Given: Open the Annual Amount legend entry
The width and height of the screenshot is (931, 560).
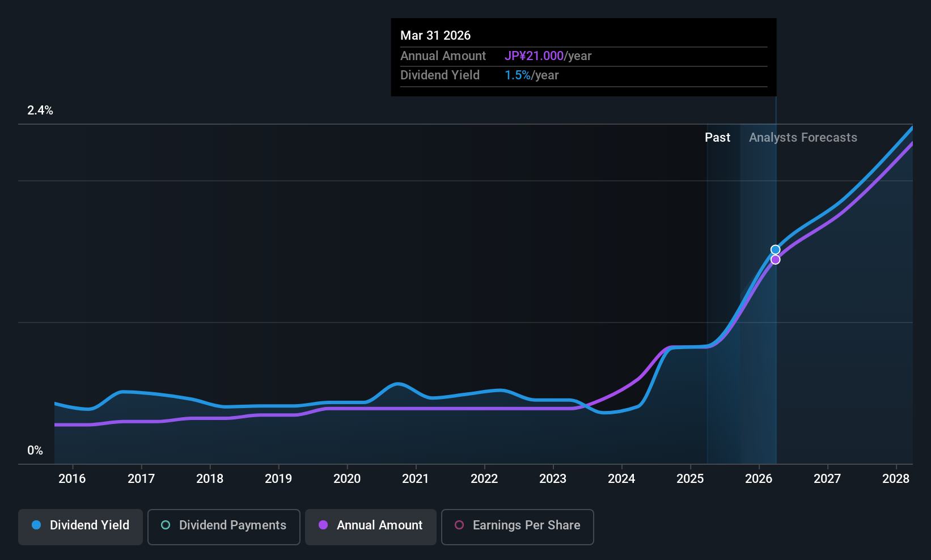Looking at the screenshot, I should tap(370, 525).
